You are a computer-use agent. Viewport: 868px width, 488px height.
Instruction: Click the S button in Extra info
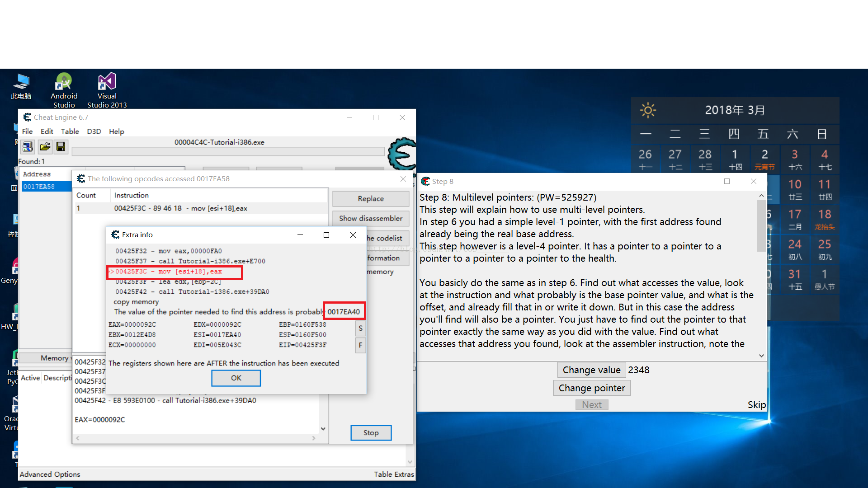pos(360,328)
